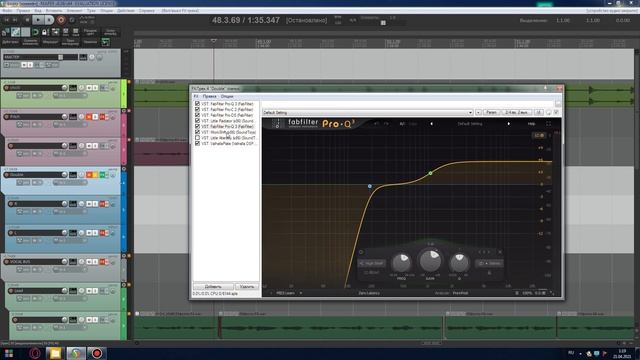The height and width of the screenshot is (360, 640).
Task: Open the FX chain of the Double track
Action: 102,175
